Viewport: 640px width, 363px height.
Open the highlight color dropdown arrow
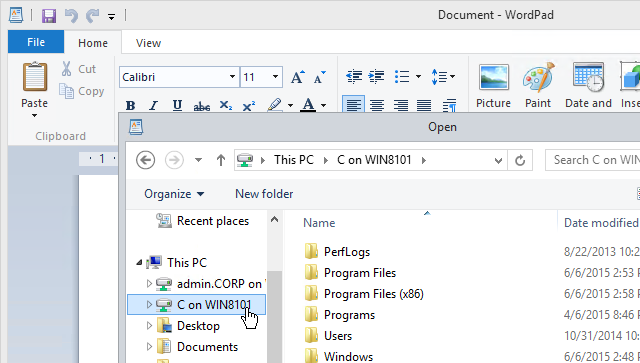pos(290,106)
